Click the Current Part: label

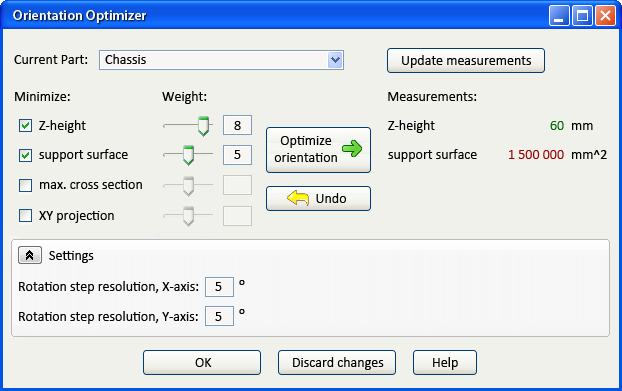click(x=51, y=60)
